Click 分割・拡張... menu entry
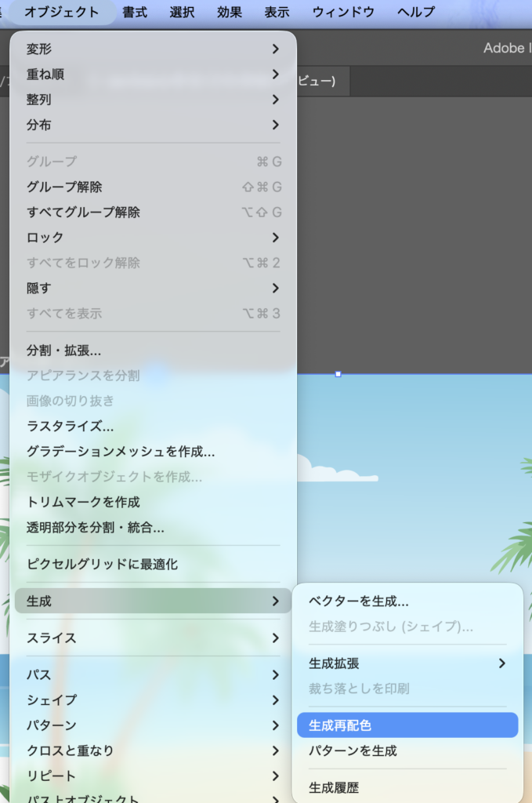This screenshot has width=532, height=803. coord(153,351)
